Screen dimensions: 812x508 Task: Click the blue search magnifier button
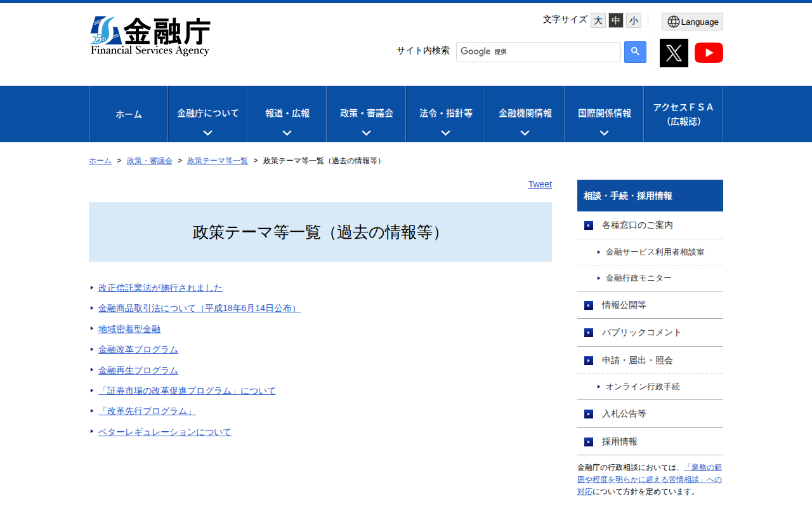click(x=635, y=52)
